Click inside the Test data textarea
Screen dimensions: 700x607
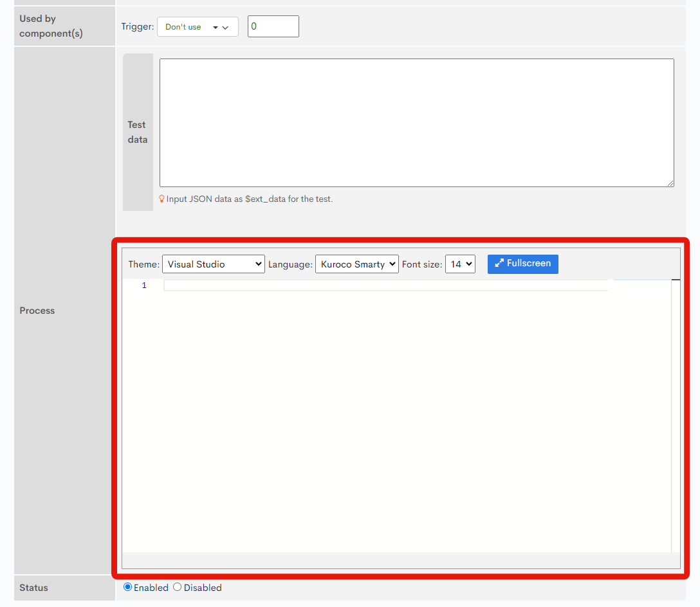point(416,122)
